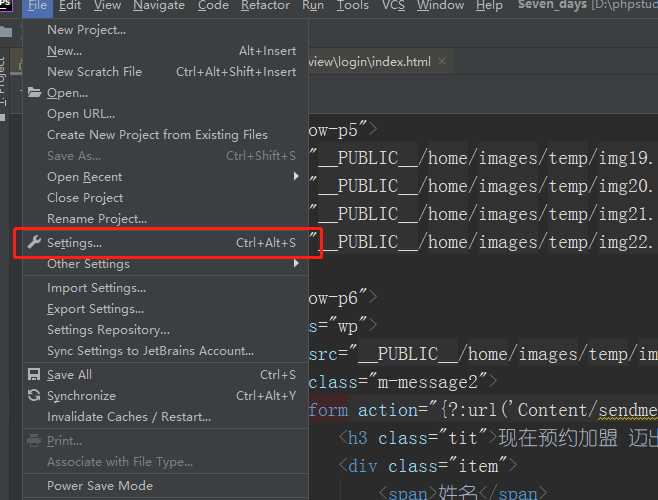Viewport: 658px width, 500px height.
Task: Choose Export Settings... entry
Action: point(166,309)
